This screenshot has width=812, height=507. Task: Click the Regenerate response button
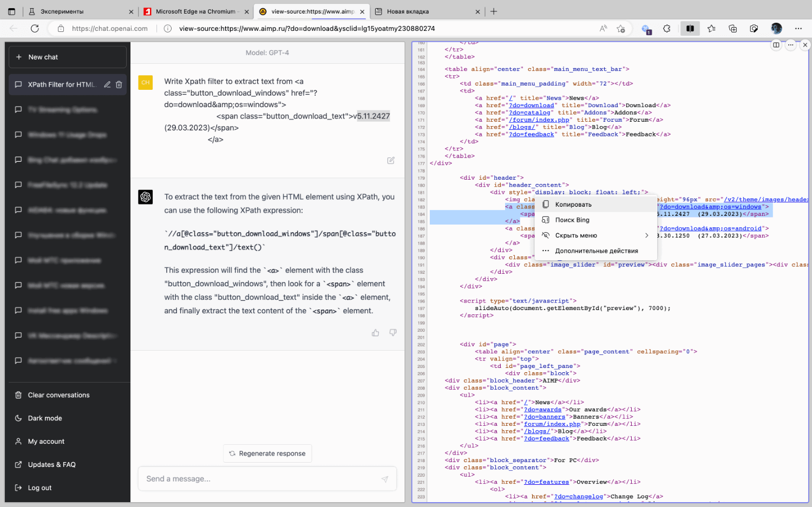tap(267, 453)
